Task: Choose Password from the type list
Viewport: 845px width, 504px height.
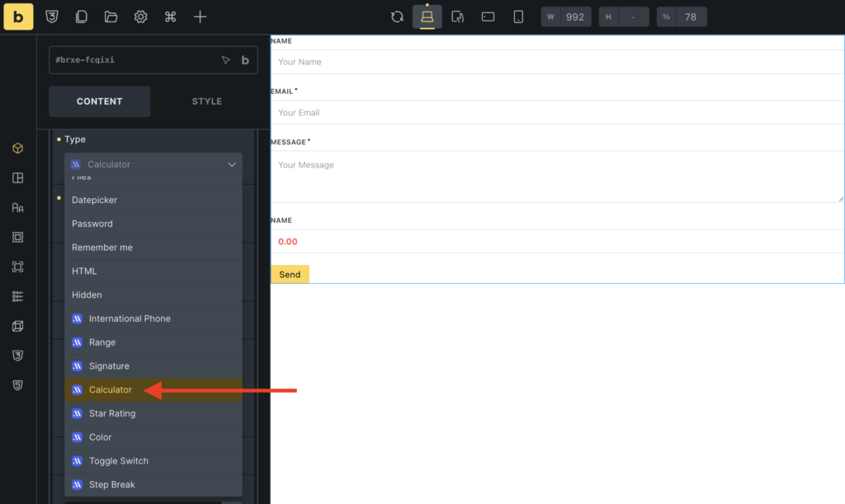Action: pyautogui.click(x=153, y=224)
